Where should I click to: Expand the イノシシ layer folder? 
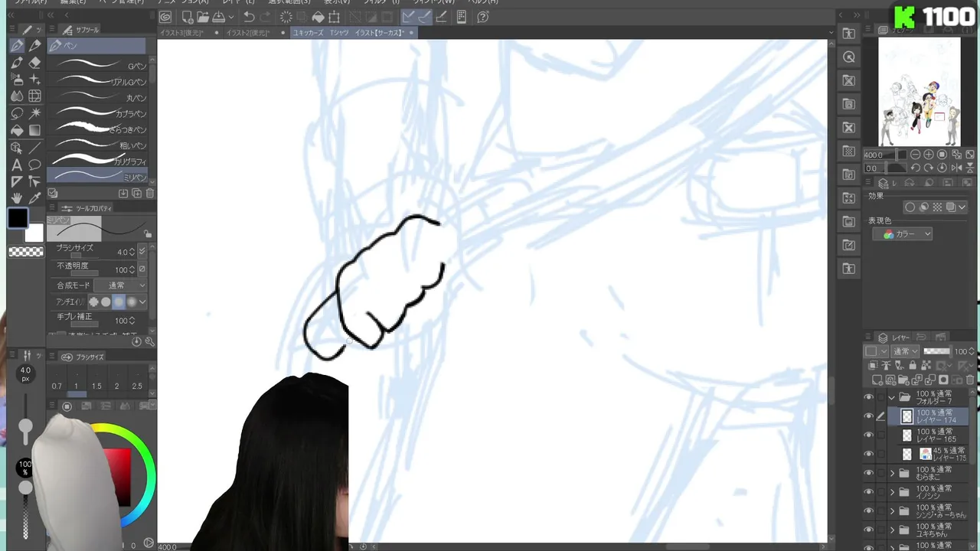[891, 492]
